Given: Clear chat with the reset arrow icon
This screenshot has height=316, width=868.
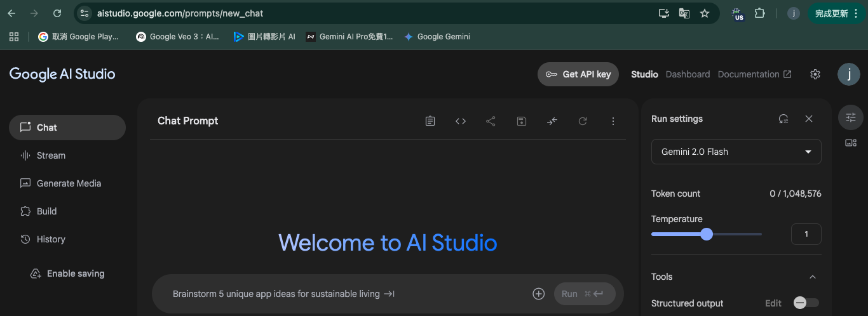Looking at the screenshot, I should 583,121.
